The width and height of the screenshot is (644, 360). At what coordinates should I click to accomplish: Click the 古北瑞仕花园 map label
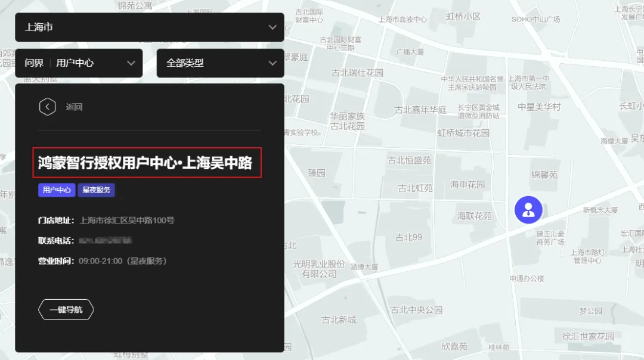357,73
